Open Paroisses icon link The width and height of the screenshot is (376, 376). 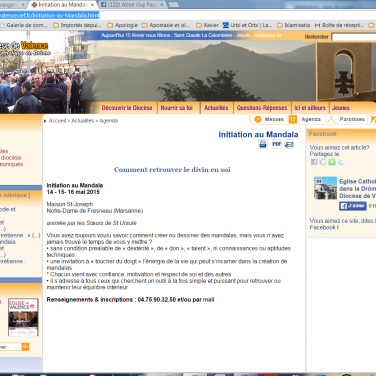[331, 119]
